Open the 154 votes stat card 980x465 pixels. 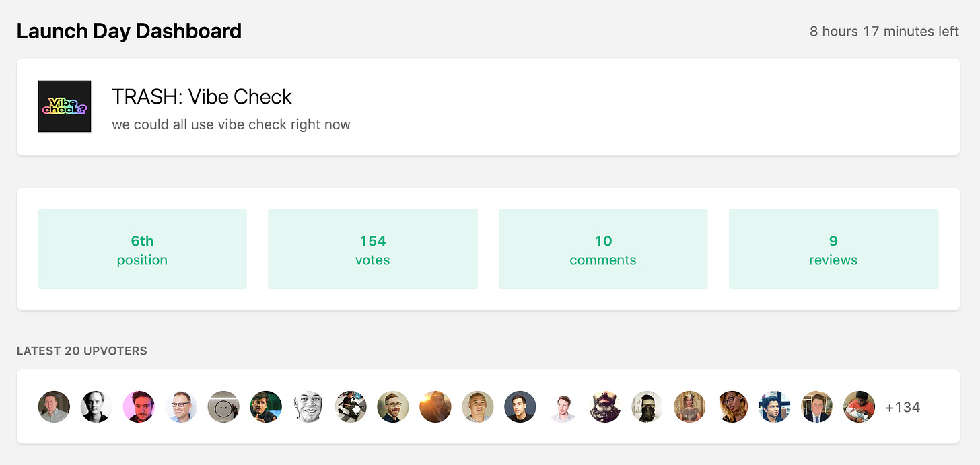tap(373, 249)
